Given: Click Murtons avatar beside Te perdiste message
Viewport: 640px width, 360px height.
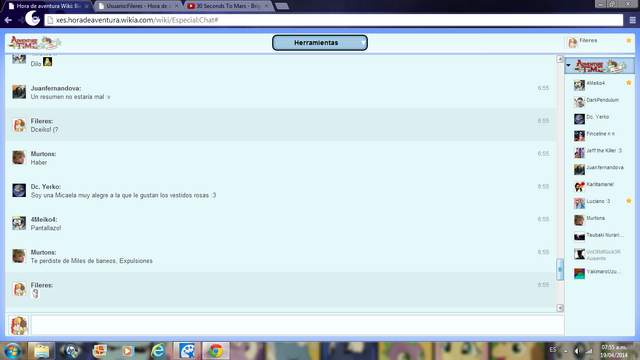Looking at the screenshot, I should (x=19, y=256).
